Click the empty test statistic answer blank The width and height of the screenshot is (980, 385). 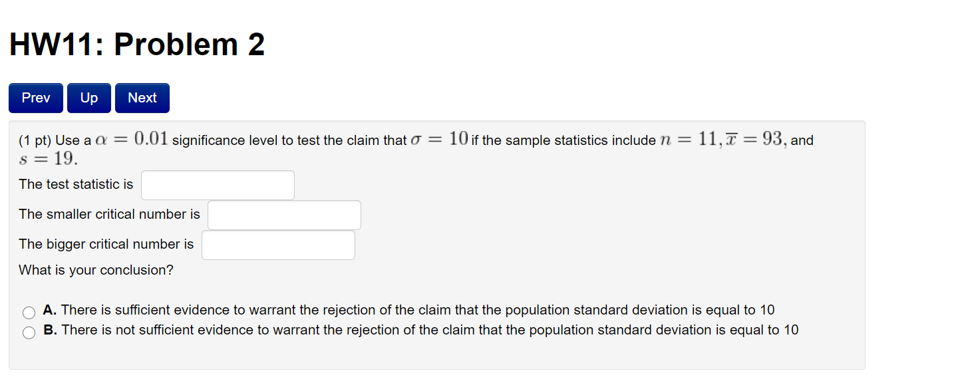(x=217, y=185)
